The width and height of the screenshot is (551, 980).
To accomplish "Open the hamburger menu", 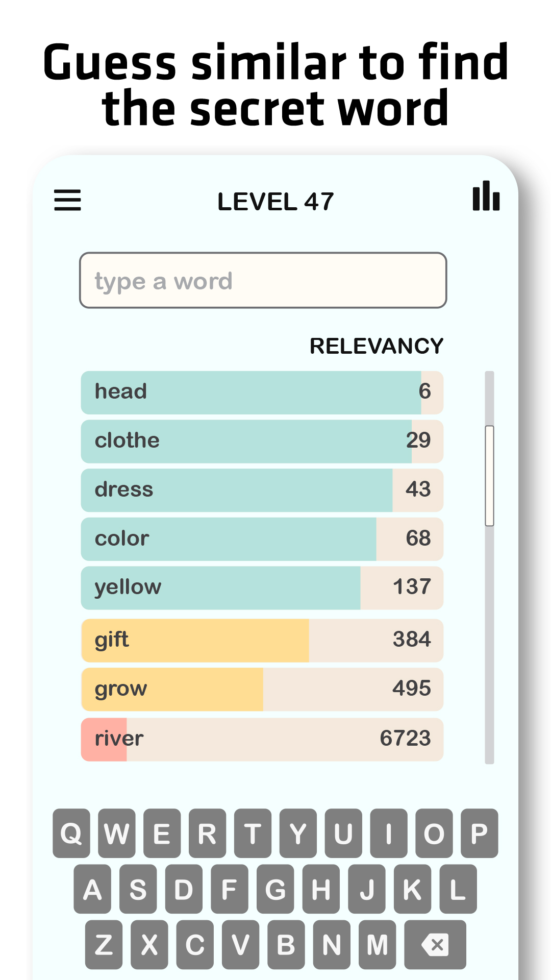I will coord(67,200).
